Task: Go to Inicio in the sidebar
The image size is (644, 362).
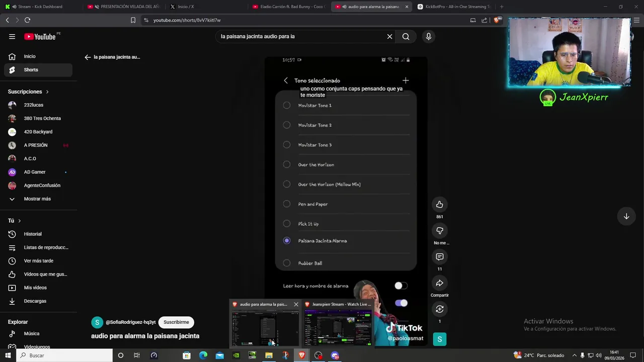Action: tap(38, 56)
